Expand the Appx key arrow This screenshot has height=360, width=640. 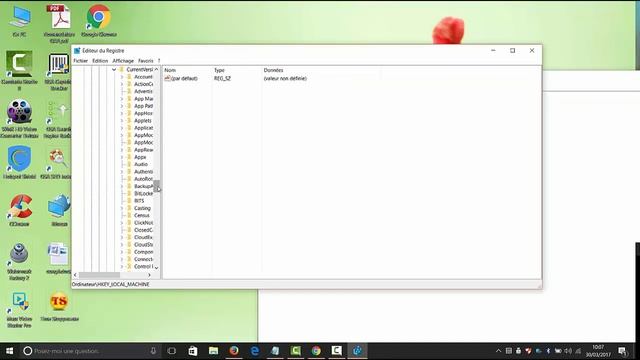point(121,157)
